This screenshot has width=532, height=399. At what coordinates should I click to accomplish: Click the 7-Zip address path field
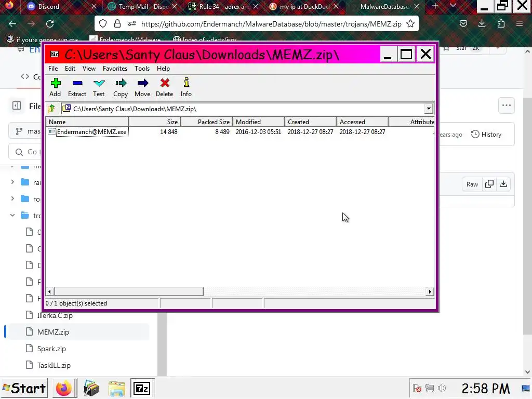tap(243, 109)
